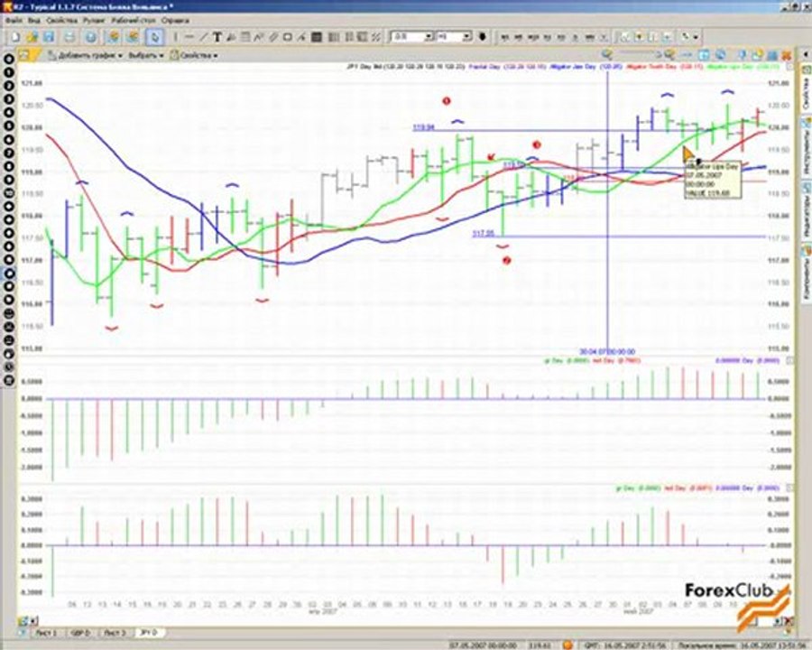Select the horizontal line drawing tool
Screen dimensions: 812x650
tap(189, 37)
